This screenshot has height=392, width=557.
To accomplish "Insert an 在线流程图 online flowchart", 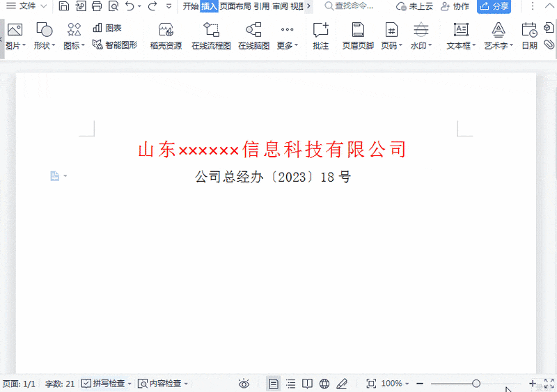I will pyautogui.click(x=211, y=36).
